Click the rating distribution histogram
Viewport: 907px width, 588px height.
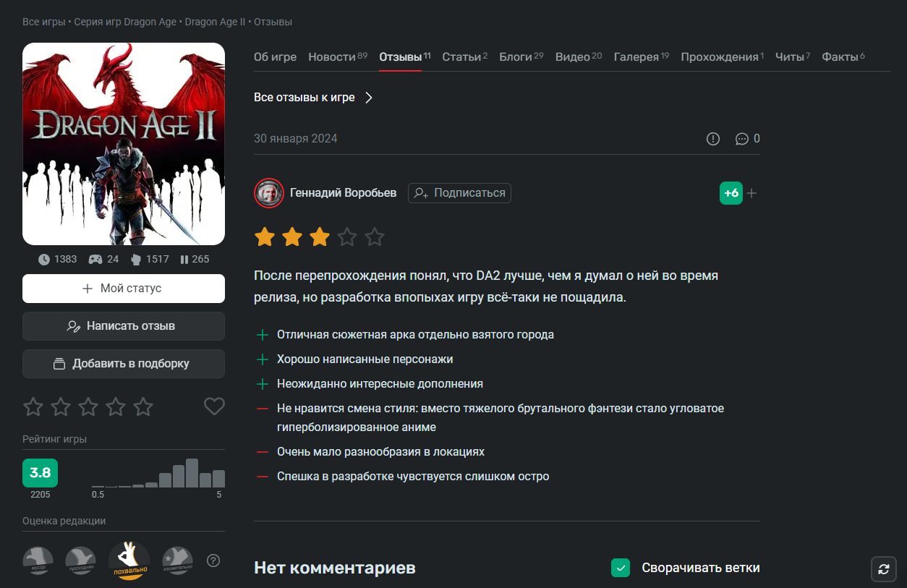[x=158, y=473]
